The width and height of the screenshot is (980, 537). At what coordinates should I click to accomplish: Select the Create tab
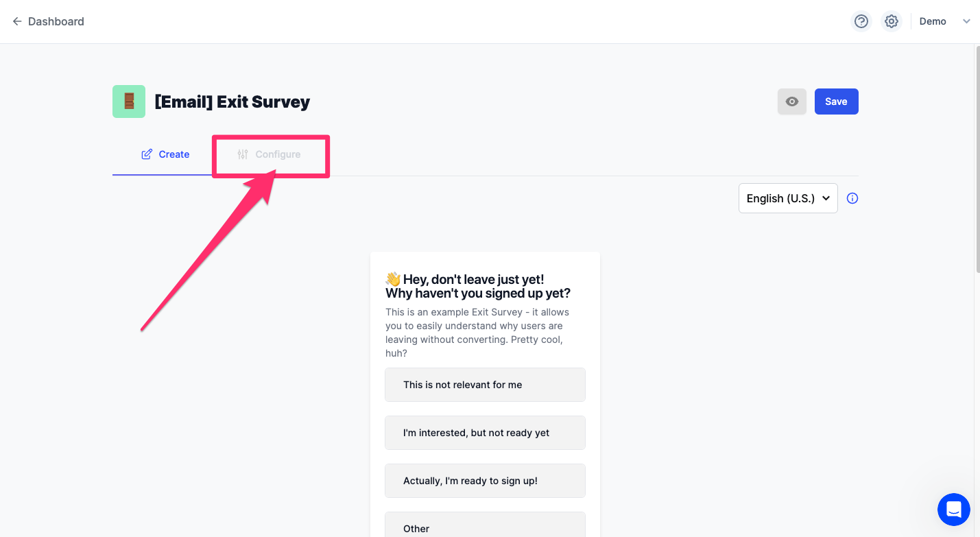click(x=165, y=154)
